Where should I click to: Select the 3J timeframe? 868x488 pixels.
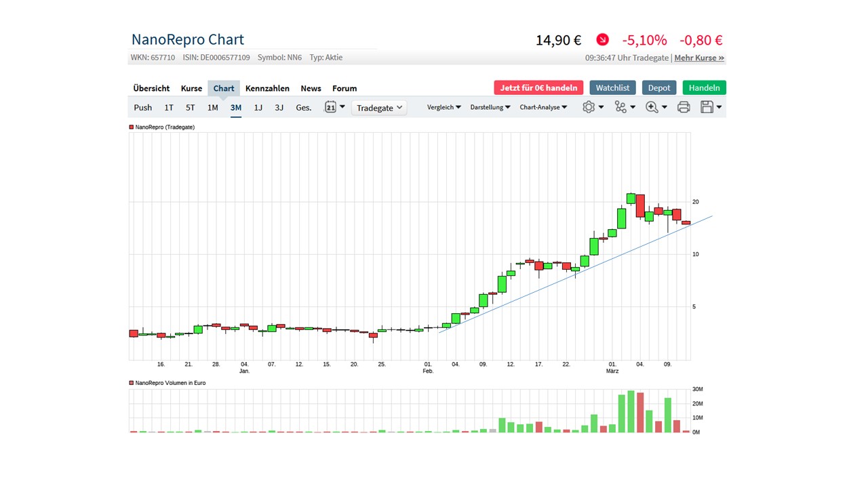pyautogui.click(x=279, y=107)
